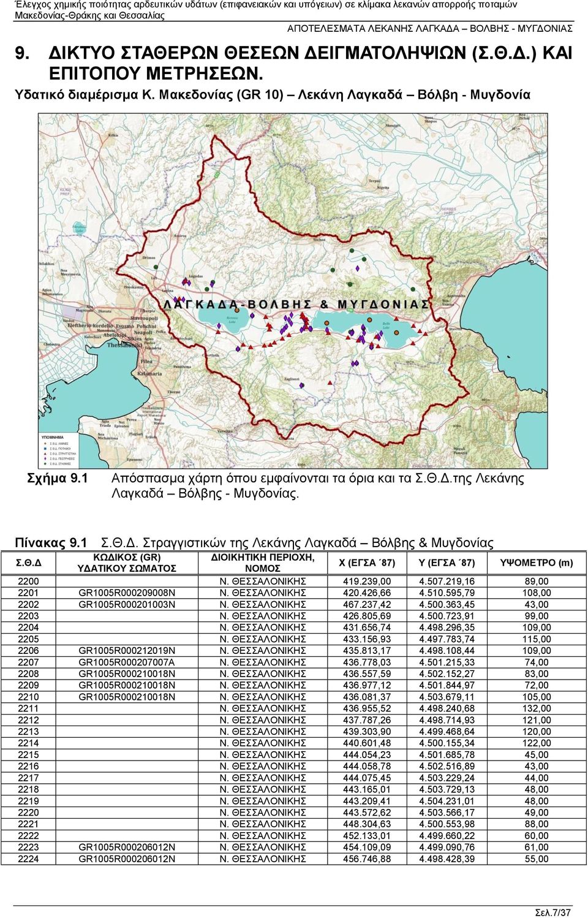Screen dimensions: 588x918
Task: Click the table title label "Πίνακας 9.1"
Action: click(51, 543)
